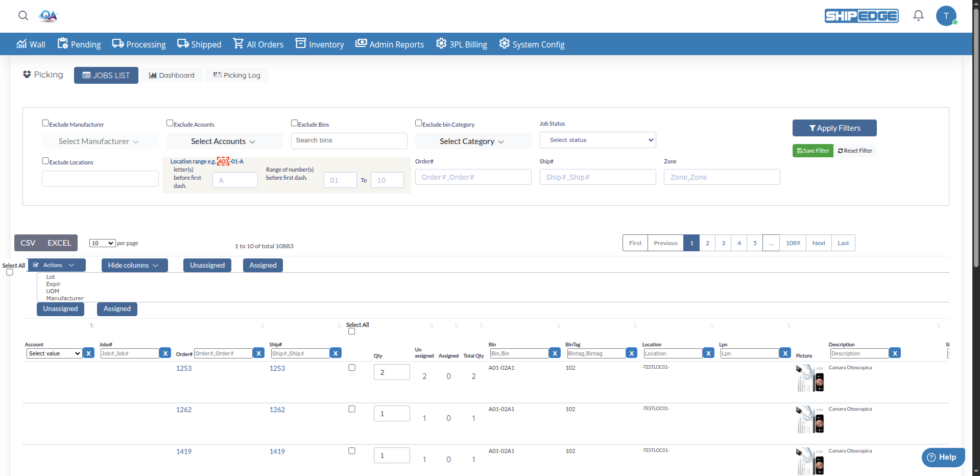Viewport: 980px width, 476px height.
Task: Go to page 3
Action: coord(723,243)
